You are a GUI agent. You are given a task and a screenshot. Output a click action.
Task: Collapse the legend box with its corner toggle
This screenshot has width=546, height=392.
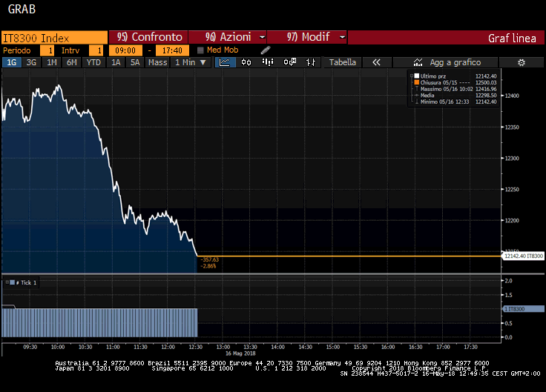click(x=411, y=75)
